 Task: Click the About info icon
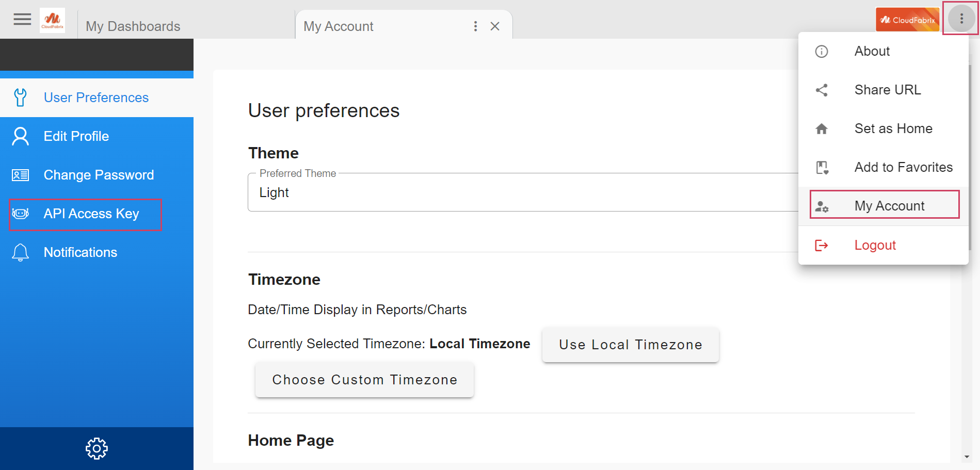[x=822, y=51]
